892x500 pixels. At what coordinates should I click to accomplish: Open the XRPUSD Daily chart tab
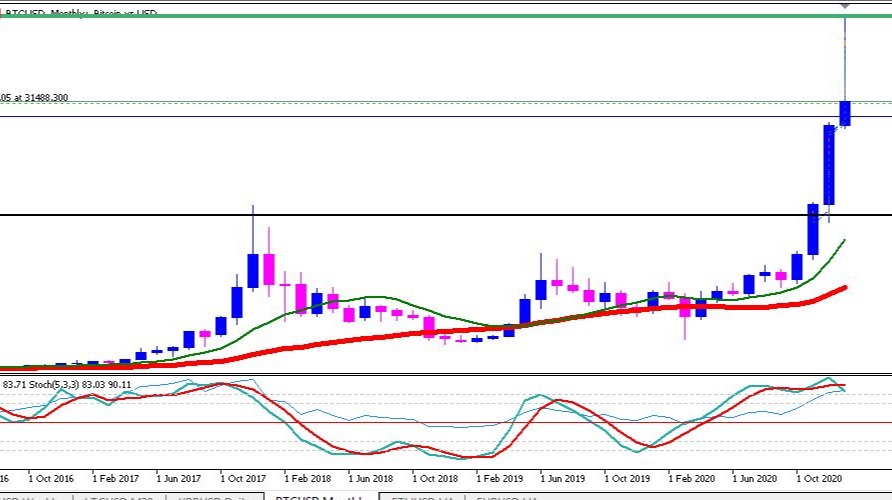click(x=215, y=497)
